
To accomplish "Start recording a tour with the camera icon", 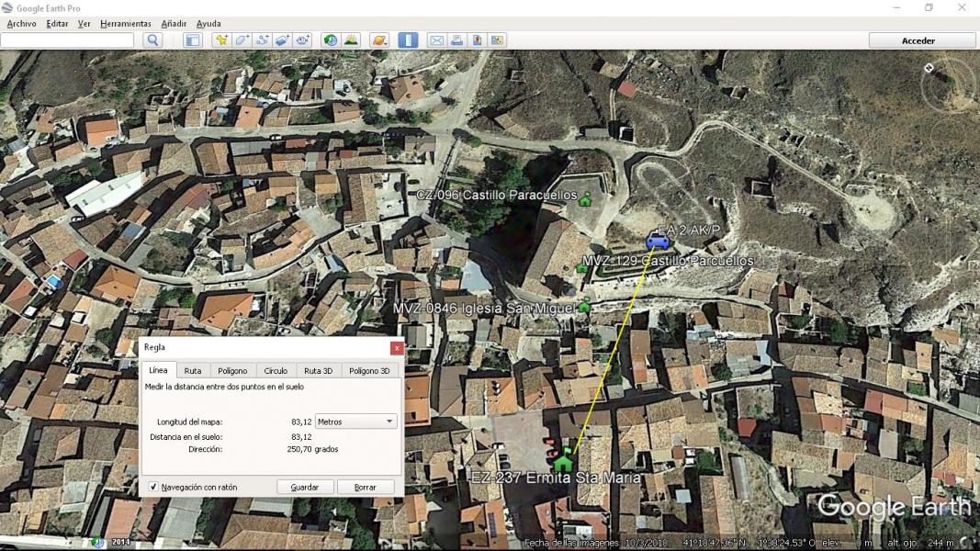I will click(303, 40).
